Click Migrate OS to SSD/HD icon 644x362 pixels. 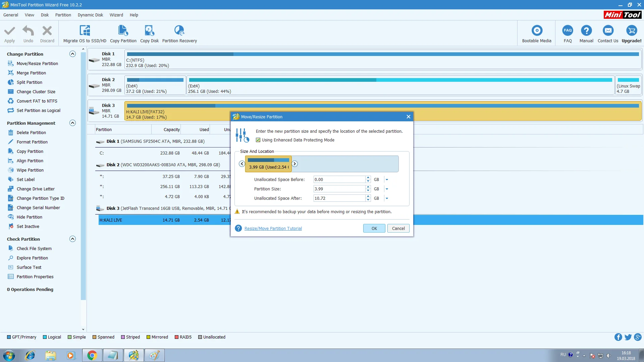85,31
